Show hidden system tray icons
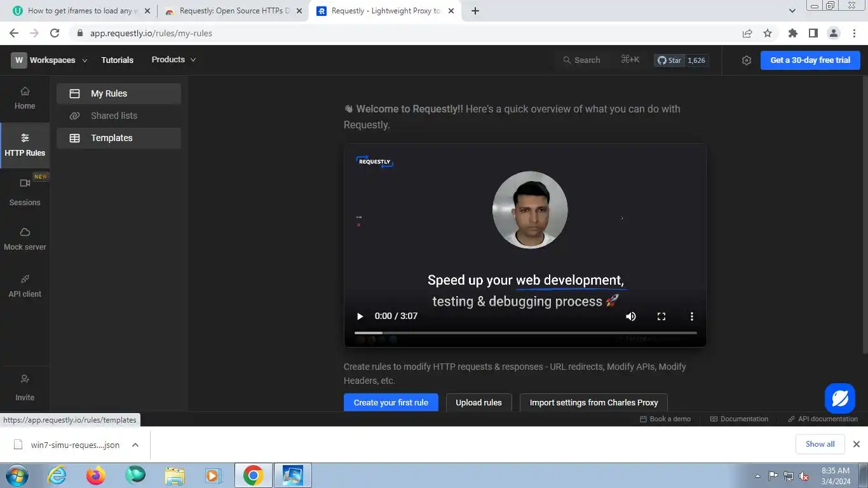This screenshot has height=488, width=868. 757,476
